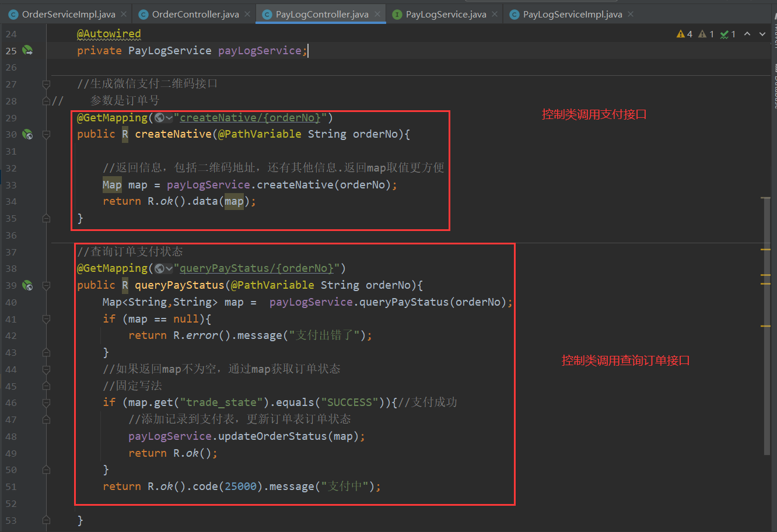The image size is (777, 532).
Task: Select the PayLogController.java tab
Action: pos(322,14)
